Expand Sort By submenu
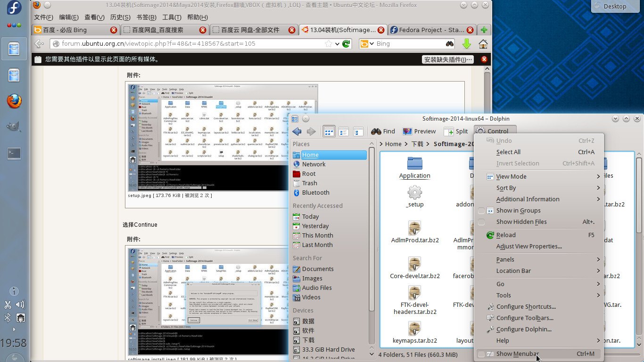 (x=539, y=188)
